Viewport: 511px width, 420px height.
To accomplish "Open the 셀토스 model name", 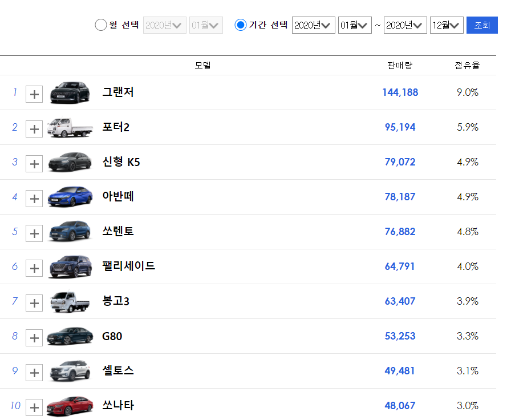I will (x=118, y=370).
